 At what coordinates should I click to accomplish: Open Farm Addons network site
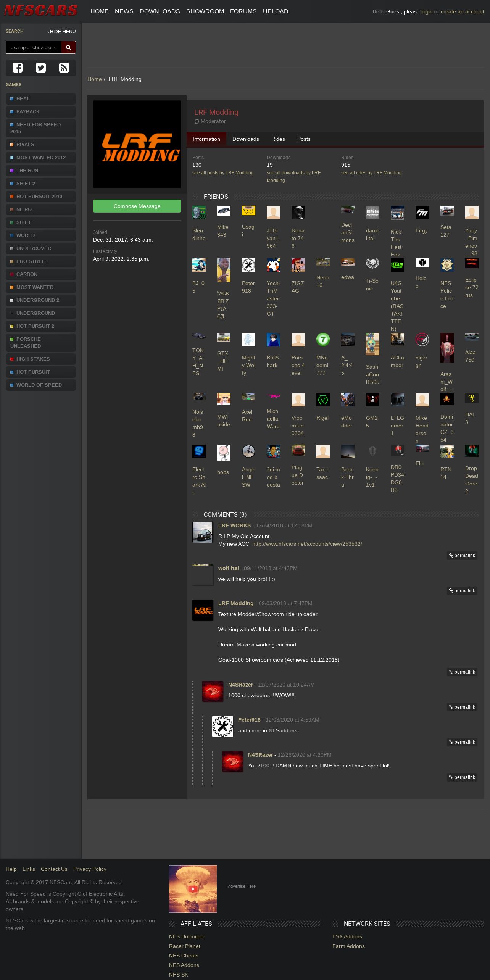click(x=348, y=946)
